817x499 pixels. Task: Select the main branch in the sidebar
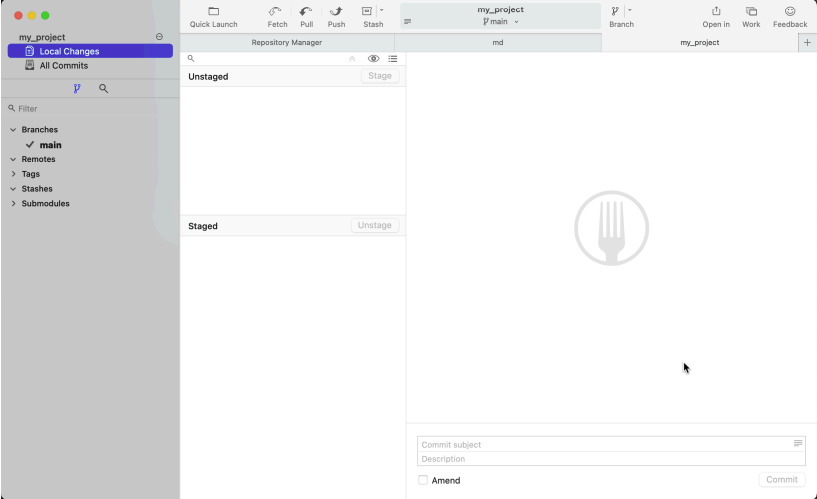[x=51, y=145]
